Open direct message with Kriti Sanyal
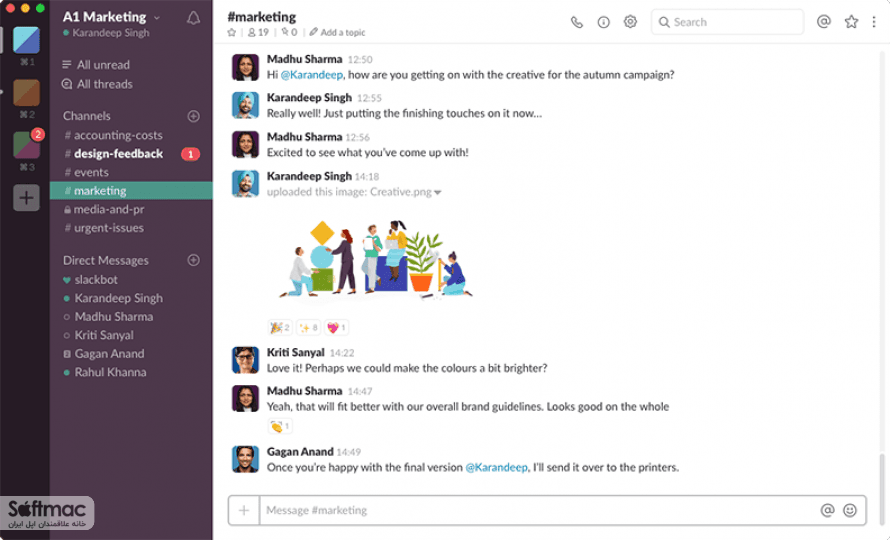 point(131,335)
